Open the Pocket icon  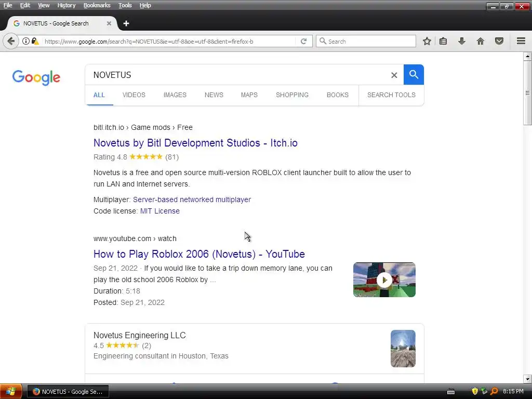499,42
